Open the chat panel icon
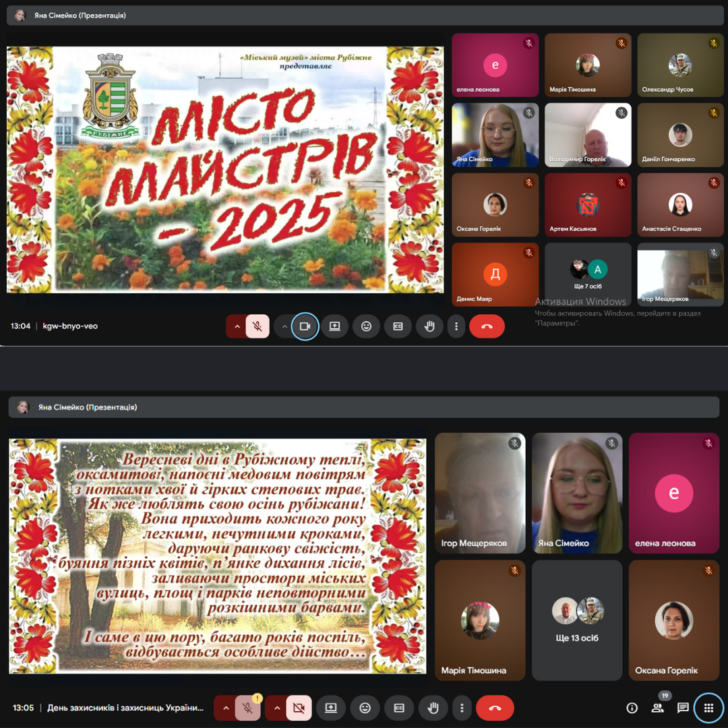Screen dimensions: 728x728 click(x=683, y=708)
